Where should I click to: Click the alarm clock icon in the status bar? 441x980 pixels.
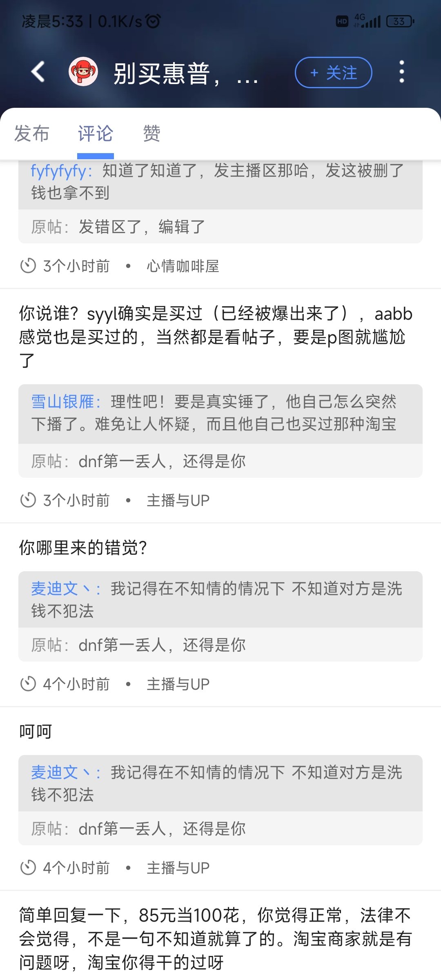pyautogui.click(x=154, y=21)
